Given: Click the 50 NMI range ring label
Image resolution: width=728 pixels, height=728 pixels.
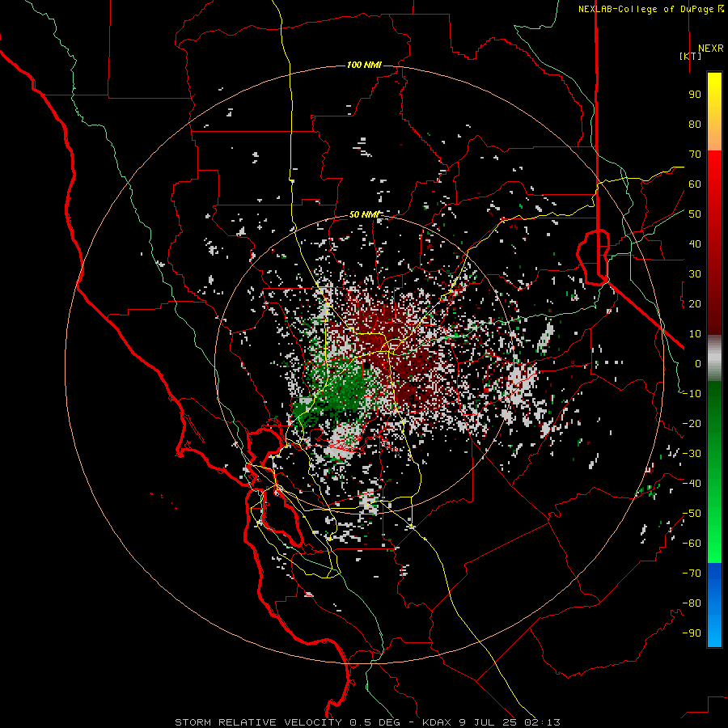Looking at the screenshot, I should pyautogui.click(x=364, y=214).
